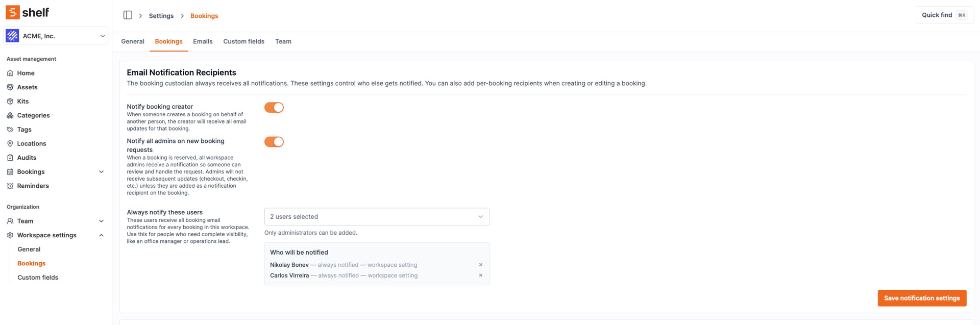This screenshot has width=980, height=325.
Task: Click the Locations pin icon
Action: coord(10,144)
